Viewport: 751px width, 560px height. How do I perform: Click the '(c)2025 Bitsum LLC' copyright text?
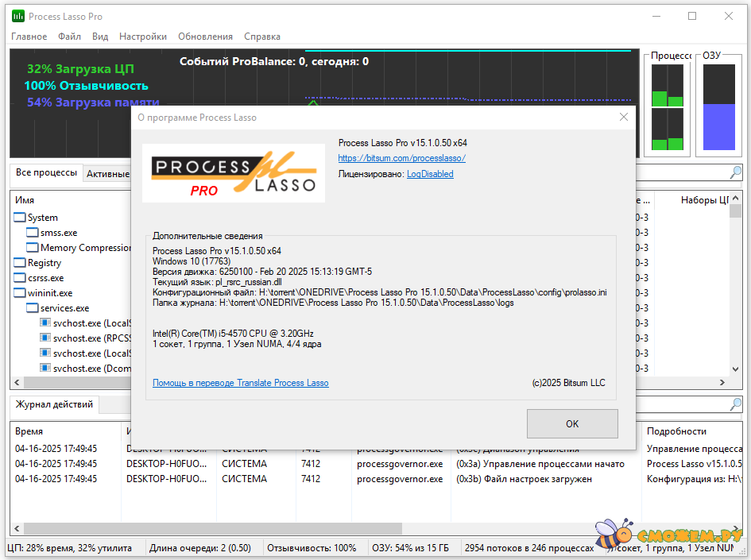pos(568,383)
